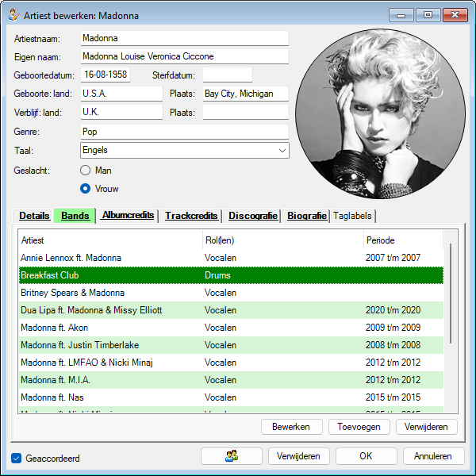This screenshot has height=476, width=476.
Task: Toggle the Geaccordeerd checkbox
Action: click(17, 458)
